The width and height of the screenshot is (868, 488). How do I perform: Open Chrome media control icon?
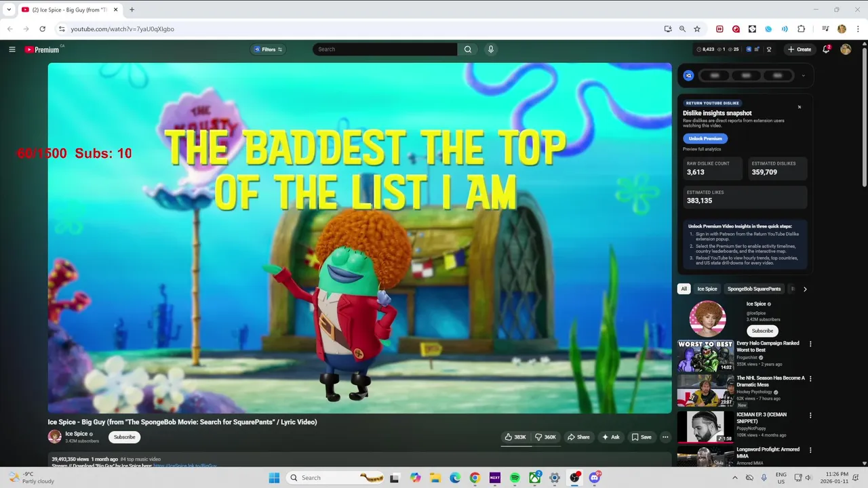point(825,29)
